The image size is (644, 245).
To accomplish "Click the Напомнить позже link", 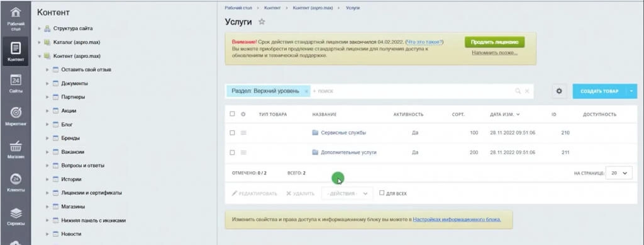I will 494,53.
